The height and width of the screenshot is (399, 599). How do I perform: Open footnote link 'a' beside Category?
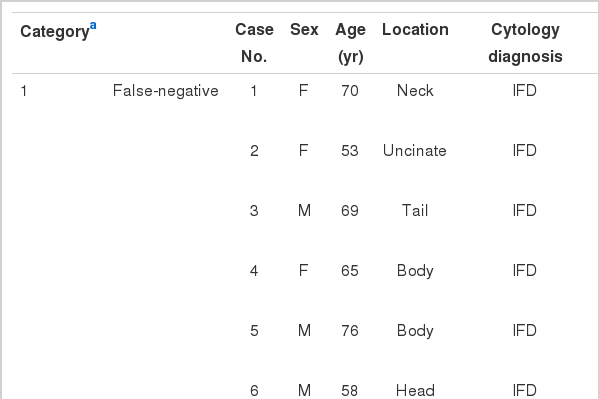93,26
